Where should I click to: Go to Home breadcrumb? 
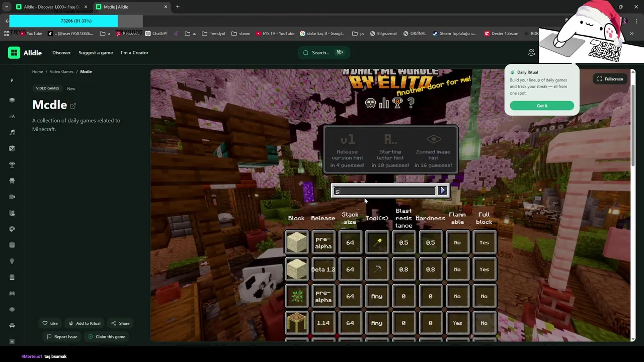(x=38, y=72)
